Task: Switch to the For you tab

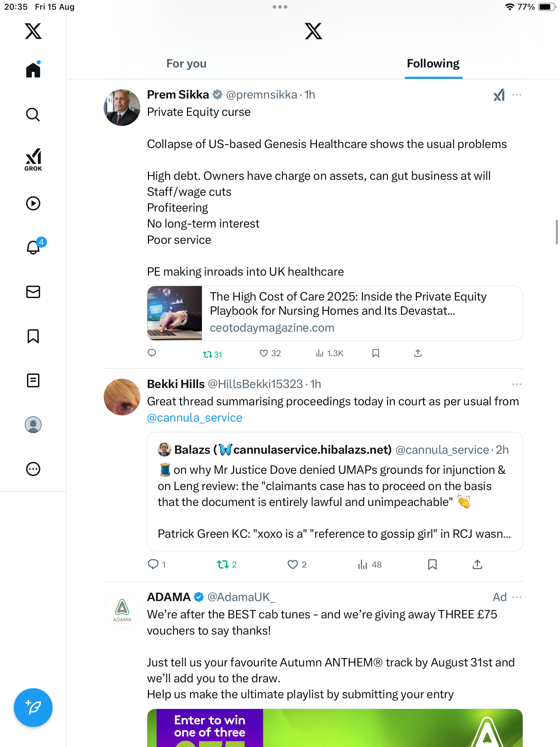Action: [186, 64]
